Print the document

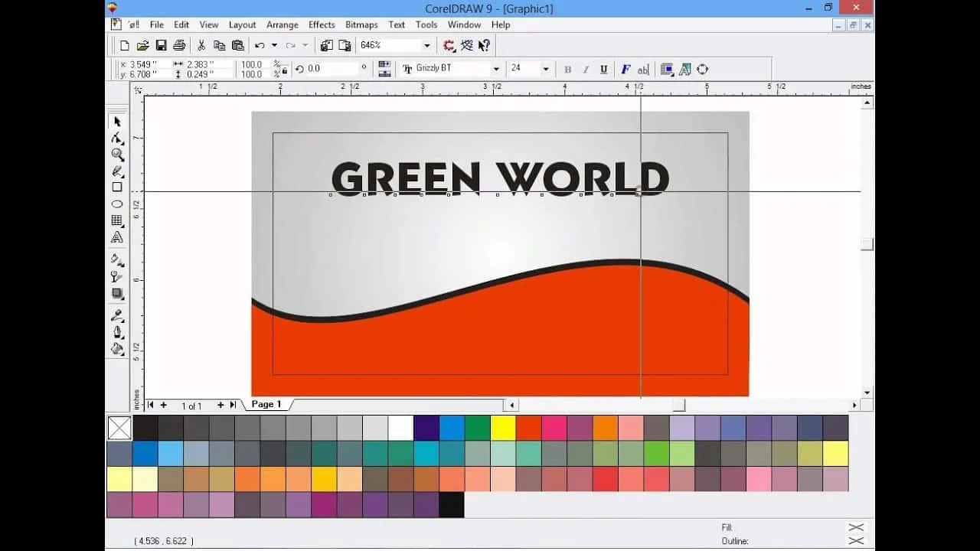[179, 46]
